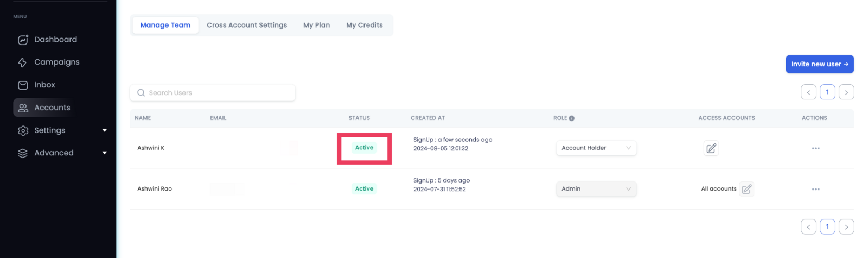Click the Settings gear icon
Viewport: 868px width, 258px height.
tap(23, 131)
